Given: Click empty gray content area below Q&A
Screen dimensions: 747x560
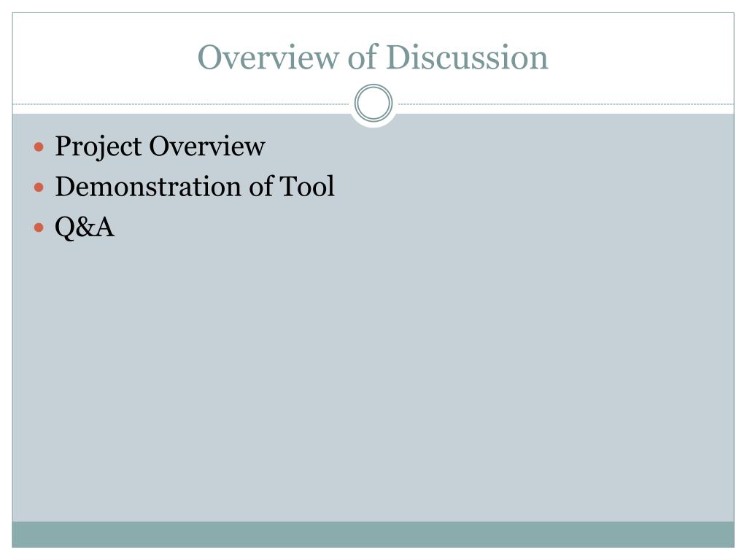Looking at the screenshot, I should [373, 381].
